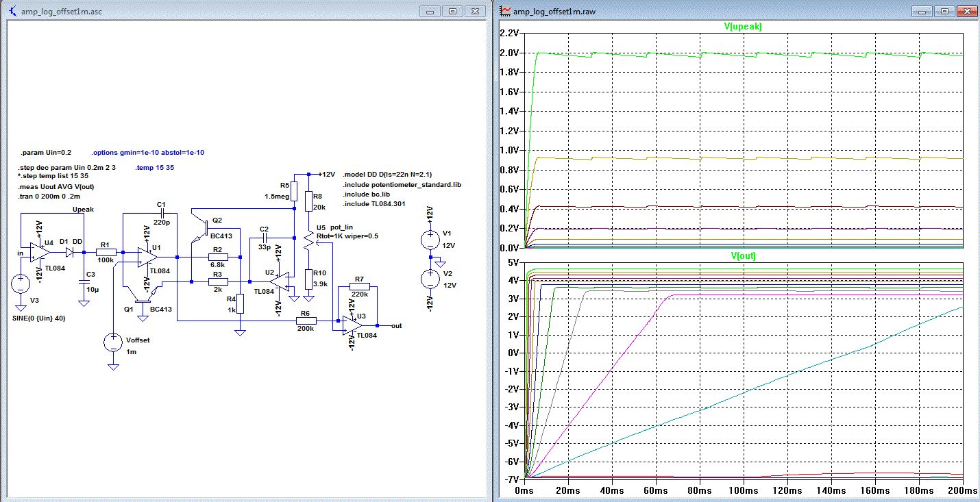The width and height of the screenshot is (980, 502).
Task: Click the V(upeak) trace label
Action: pos(743,27)
